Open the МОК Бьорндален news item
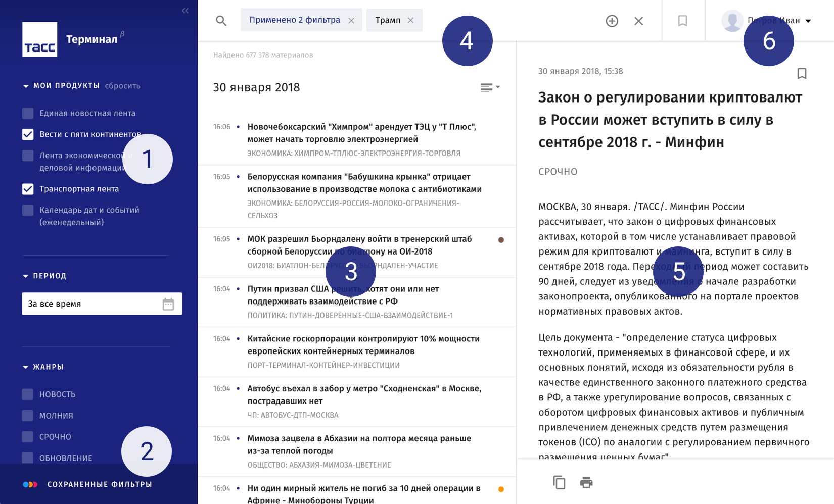 (357, 252)
